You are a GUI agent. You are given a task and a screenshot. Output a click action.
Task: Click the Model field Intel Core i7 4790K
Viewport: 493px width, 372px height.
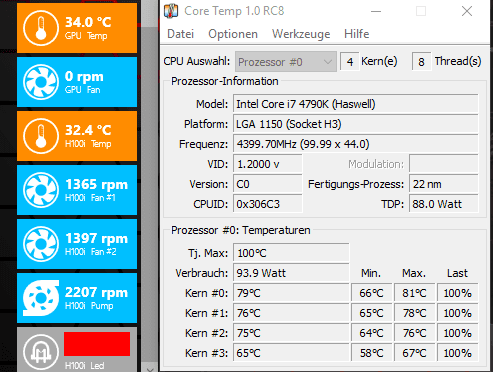(x=356, y=104)
